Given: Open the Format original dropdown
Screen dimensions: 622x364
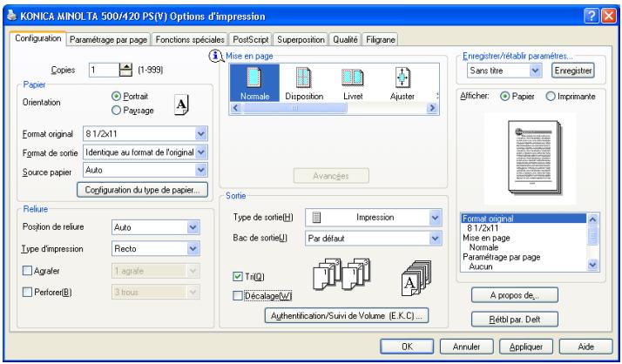Looking at the screenshot, I should (145, 133).
